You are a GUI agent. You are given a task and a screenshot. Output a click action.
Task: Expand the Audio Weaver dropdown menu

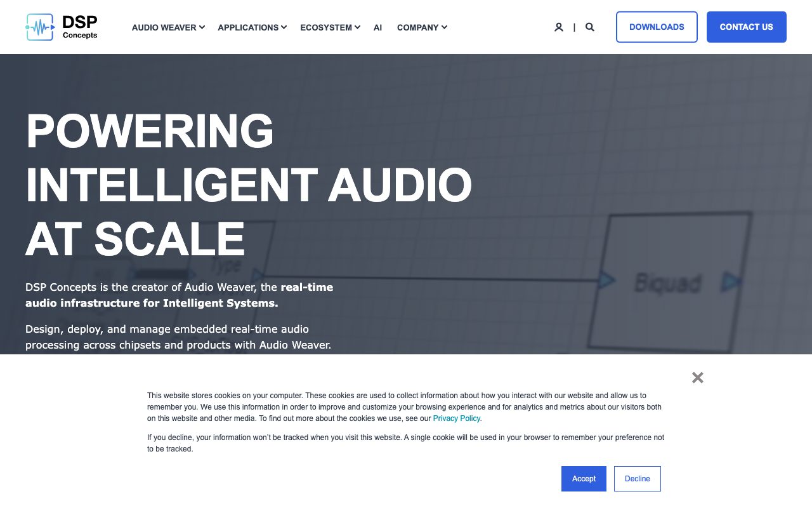pyautogui.click(x=168, y=27)
